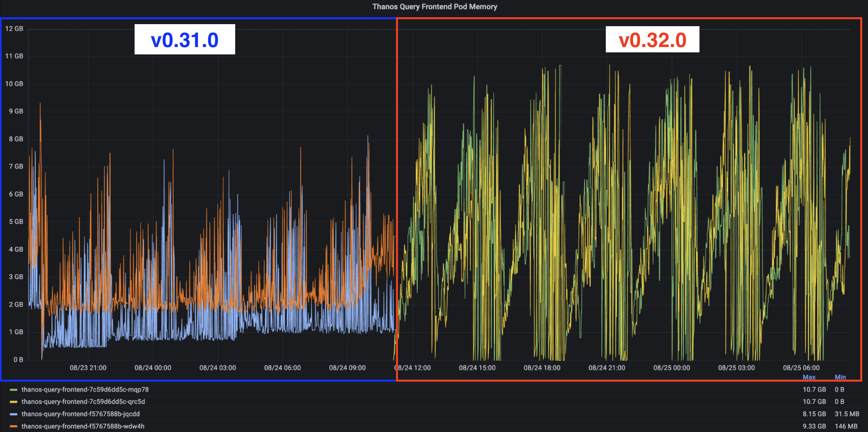This screenshot has width=868, height=432.
Task: Toggle visibility of thanos-query-frontend-f5767588b-jqcdd
Action: point(81,414)
